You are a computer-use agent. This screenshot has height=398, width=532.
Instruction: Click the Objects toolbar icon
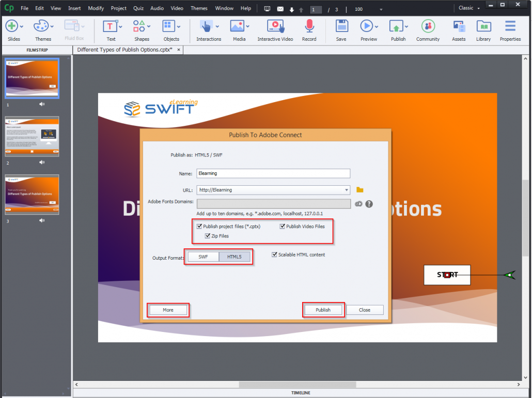168,26
